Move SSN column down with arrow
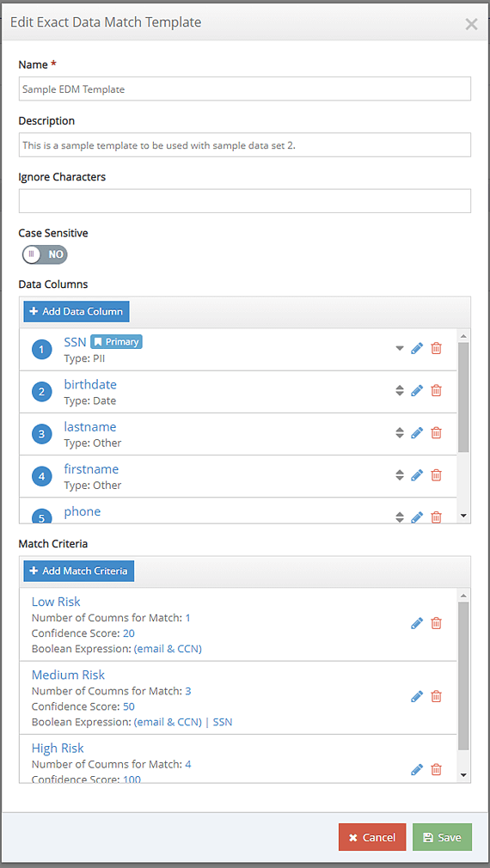 click(x=400, y=349)
